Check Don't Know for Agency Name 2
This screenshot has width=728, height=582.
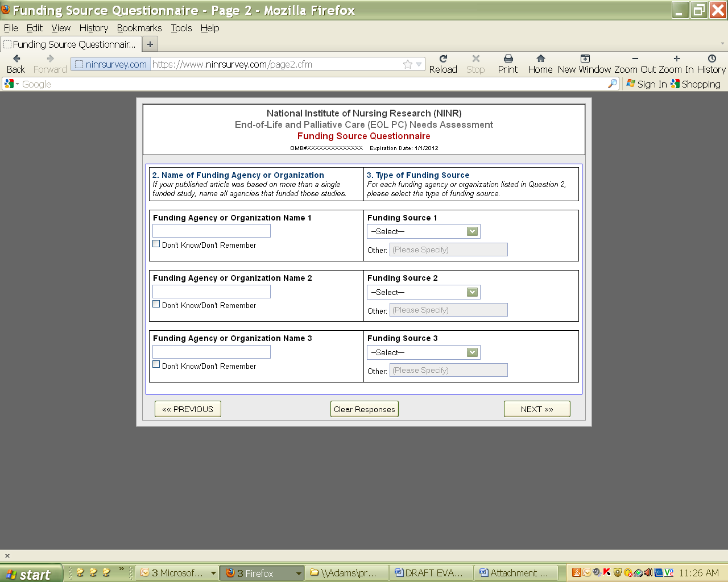click(x=156, y=304)
